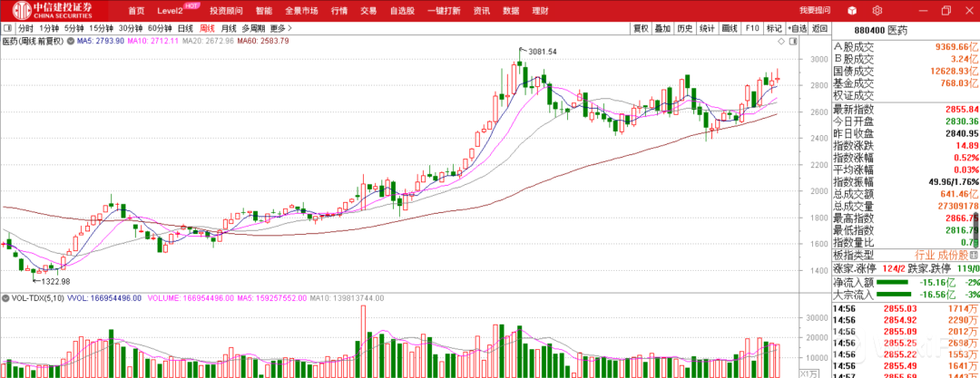Select the 60分钟 chart period
980x378 pixels.
tap(160, 28)
